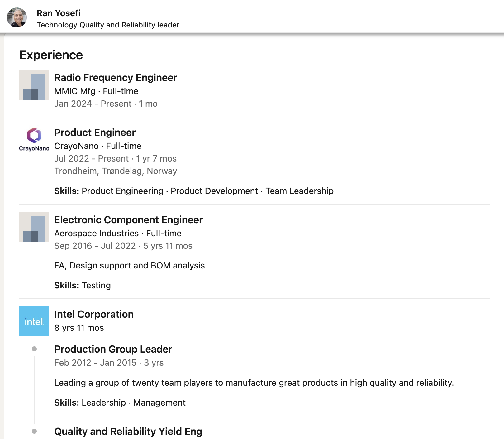Open the Intel Corporation logo
The height and width of the screenshot is (439, 504).
click(x=34, y=321)
